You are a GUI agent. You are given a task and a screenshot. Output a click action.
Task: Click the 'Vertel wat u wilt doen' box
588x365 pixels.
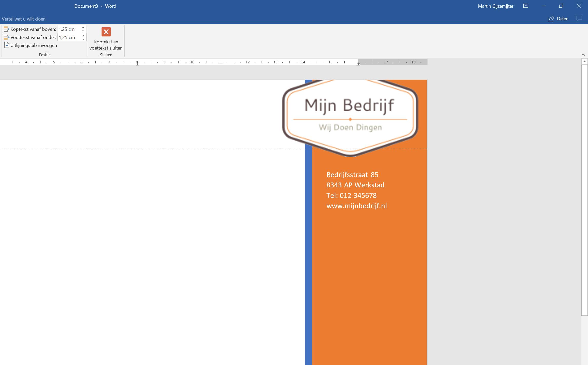pos(24,19)
